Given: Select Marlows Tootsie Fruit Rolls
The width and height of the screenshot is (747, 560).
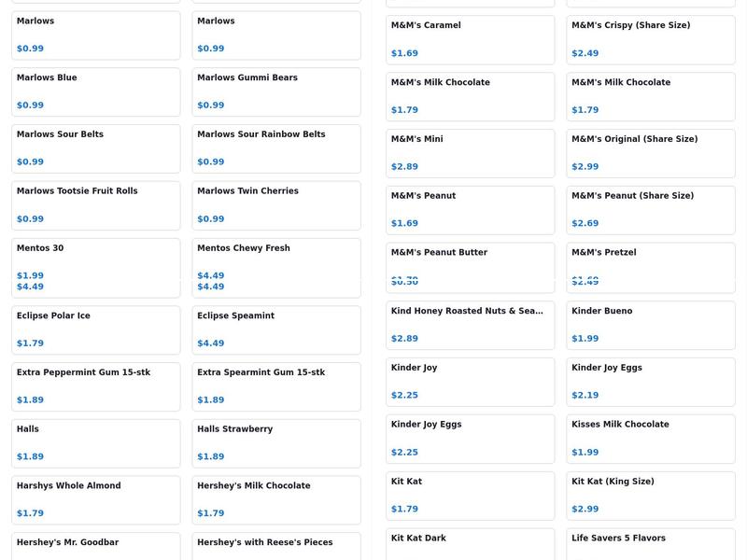Looking at the screenshot, I should click(x=95, y=205).
